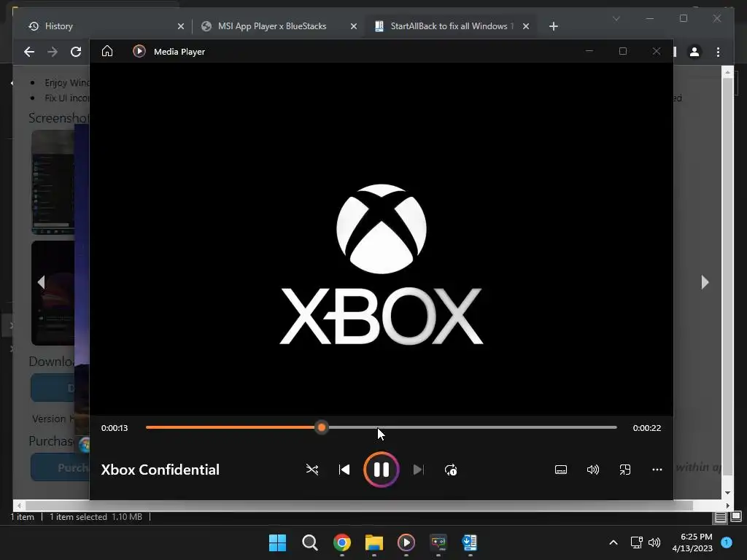The width and height of the screenshot is (747, 560).
Task: Open Media Player from the taskbar
Action: click(x=406, y=542)
